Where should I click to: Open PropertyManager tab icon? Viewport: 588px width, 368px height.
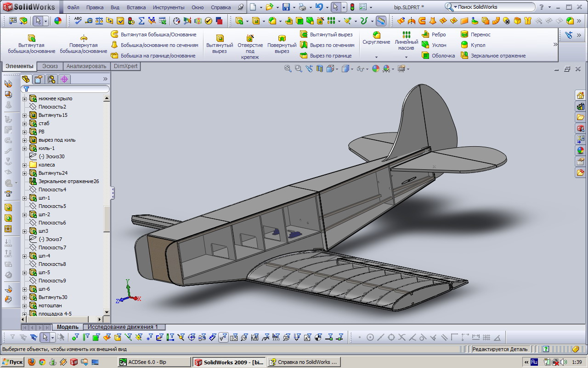point(39,79)
